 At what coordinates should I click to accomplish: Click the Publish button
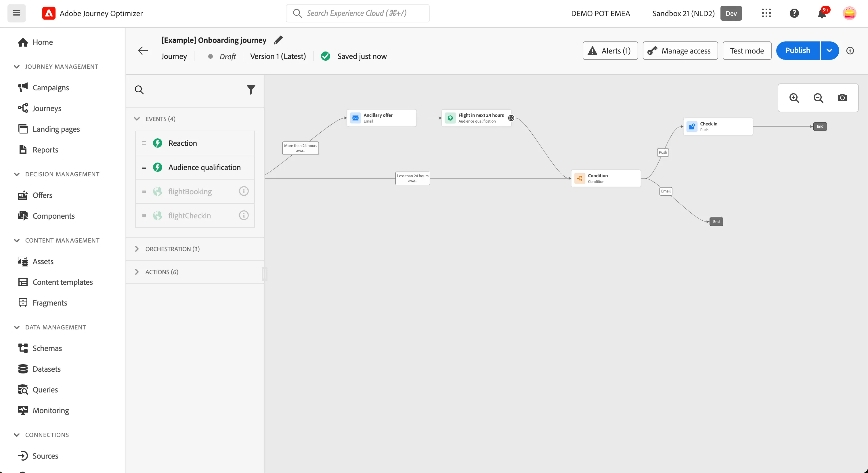click(798, 51)
